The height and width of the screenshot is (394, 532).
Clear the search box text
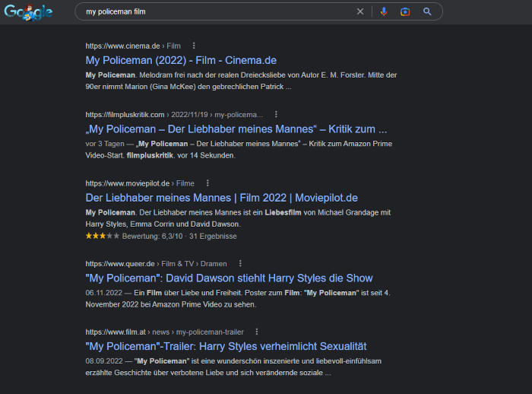pyautogui.click(x=360, y=11)
